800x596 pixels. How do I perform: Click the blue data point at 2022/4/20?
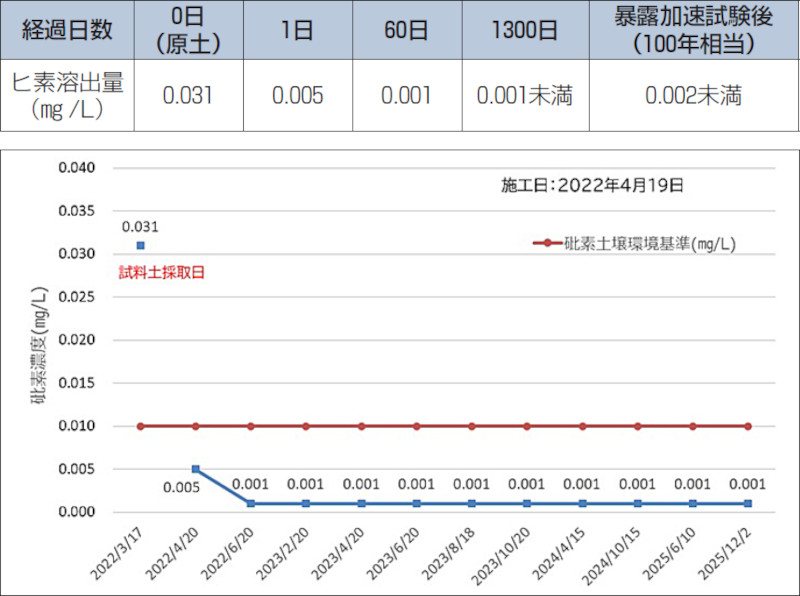coord(196,469)
